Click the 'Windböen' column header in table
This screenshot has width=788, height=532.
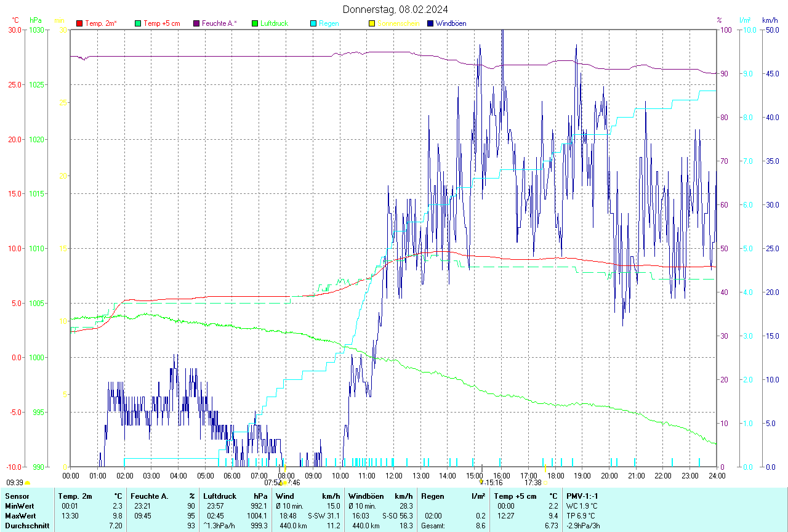(x=366, y=496)
